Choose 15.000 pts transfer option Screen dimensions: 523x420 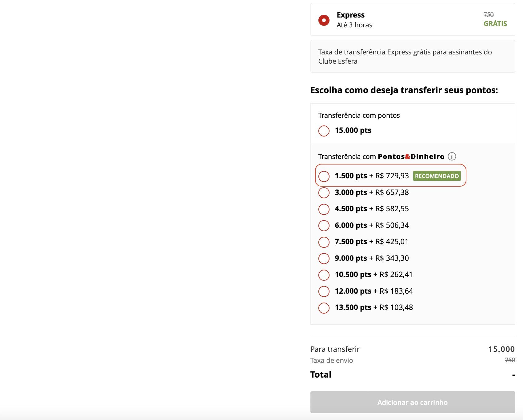coord(324,131)
